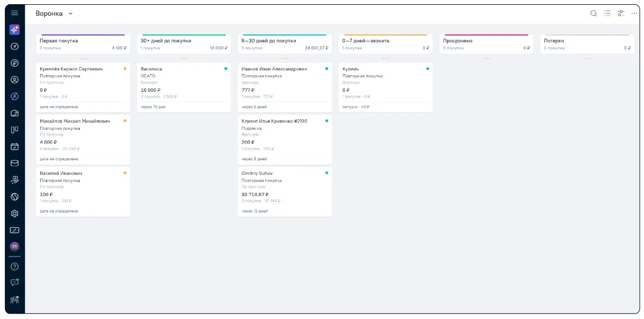The width and height of the screenshot is (644, 319).
Task: Select the 0–7 дней—звонить column header
Action: (385, 44)
